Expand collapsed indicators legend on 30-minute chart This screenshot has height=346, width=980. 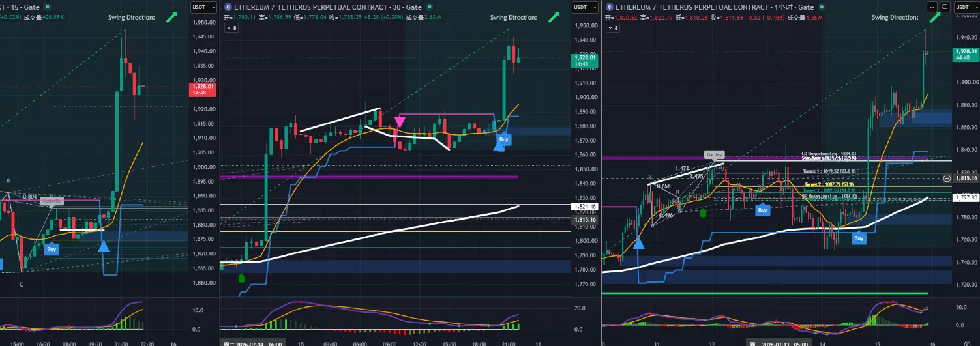point(231,28)
